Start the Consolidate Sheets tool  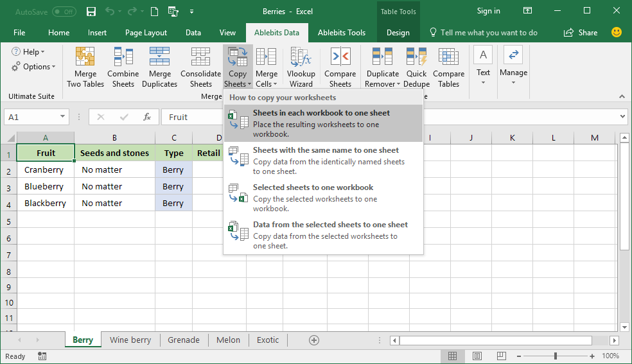(201, 67)
